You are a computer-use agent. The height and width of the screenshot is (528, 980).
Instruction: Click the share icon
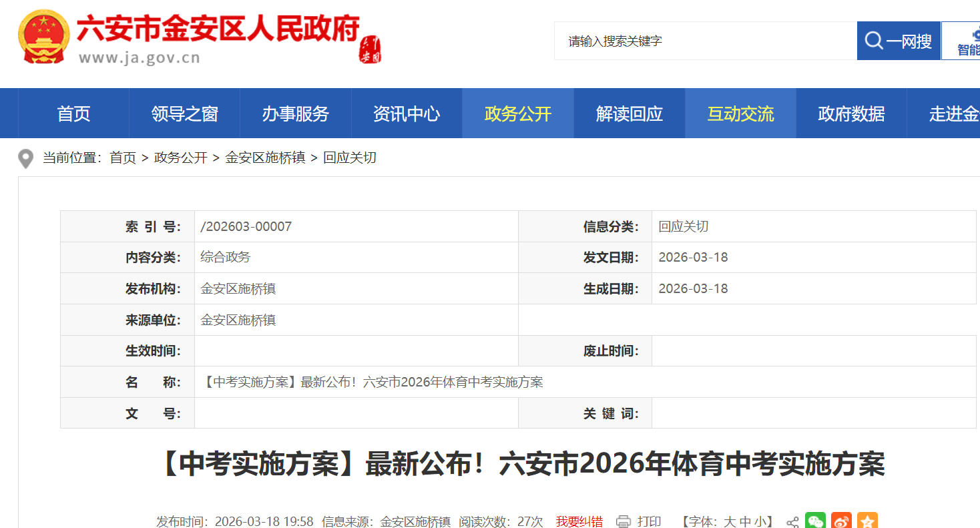coord(792,522)
